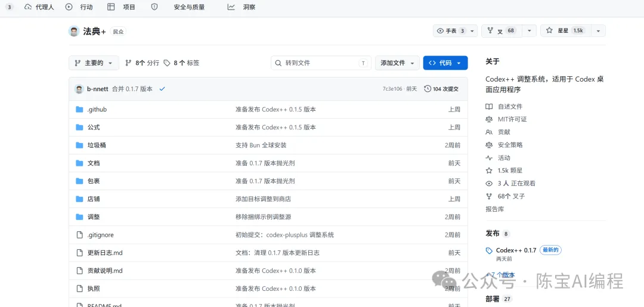
Task: Expand the star lists dropdown arrow
Action: 599,31
